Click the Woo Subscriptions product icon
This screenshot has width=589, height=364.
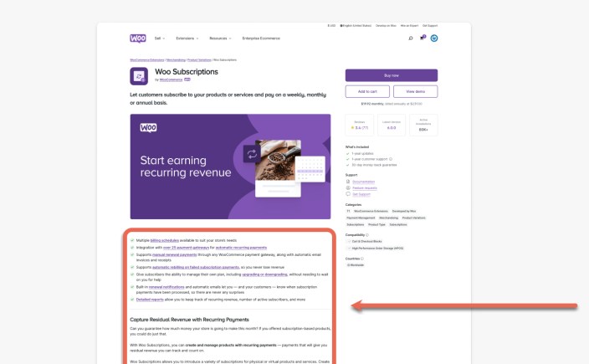click(139, 76)
